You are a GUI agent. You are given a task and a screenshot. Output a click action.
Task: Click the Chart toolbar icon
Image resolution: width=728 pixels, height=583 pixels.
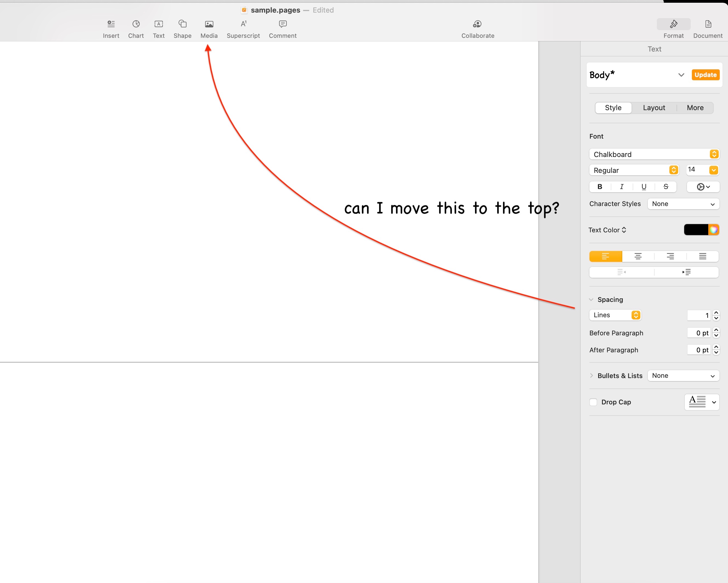tap(136, 28)
